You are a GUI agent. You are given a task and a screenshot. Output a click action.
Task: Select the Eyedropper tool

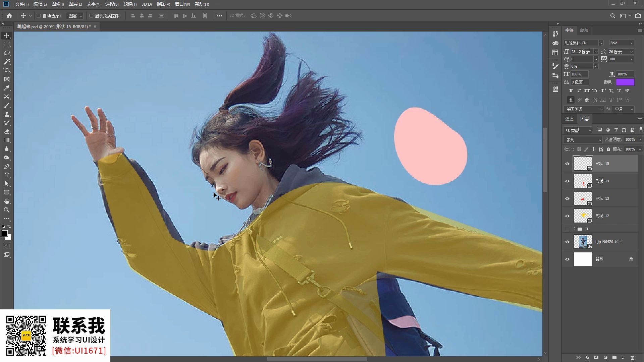pos(7,88)
